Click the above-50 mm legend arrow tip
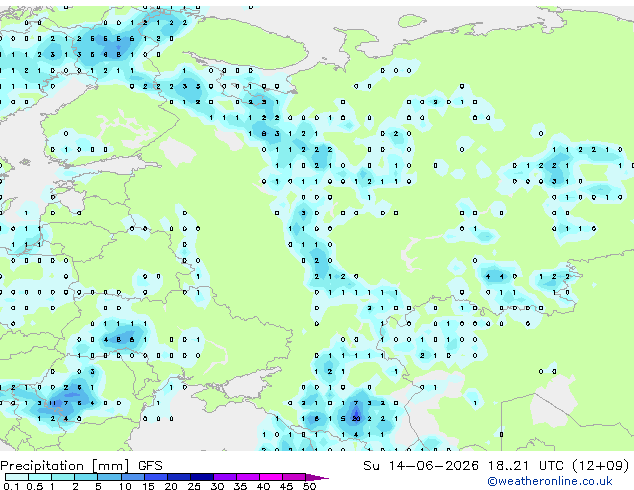Viewport: 634px width, 490px height. [x=317, y=477]
